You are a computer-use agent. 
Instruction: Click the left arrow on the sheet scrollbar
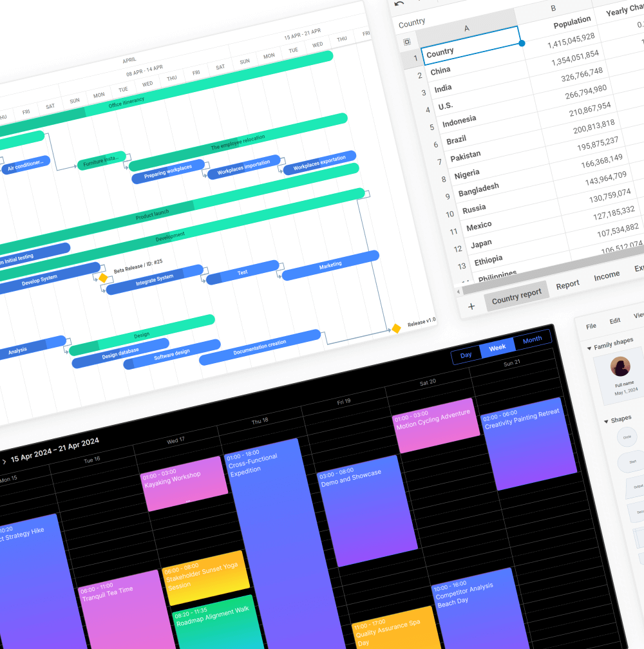coord(458,291)
